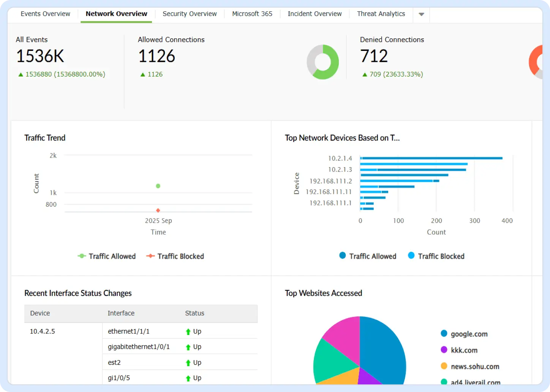Toggle google.com in the websites legend
Viewport: 550px width, 392px height.
coord(464,334)
